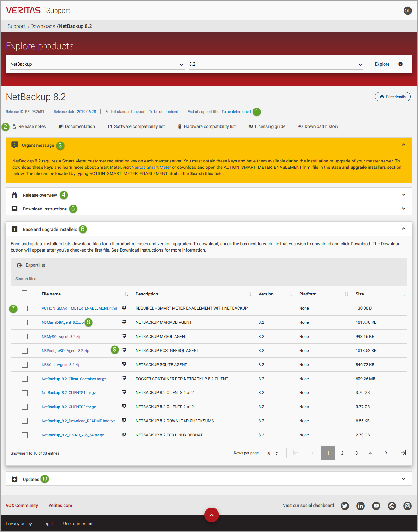This screenshot has height=532, width=418.
Task: Click Export list
Action: [31, 265]
